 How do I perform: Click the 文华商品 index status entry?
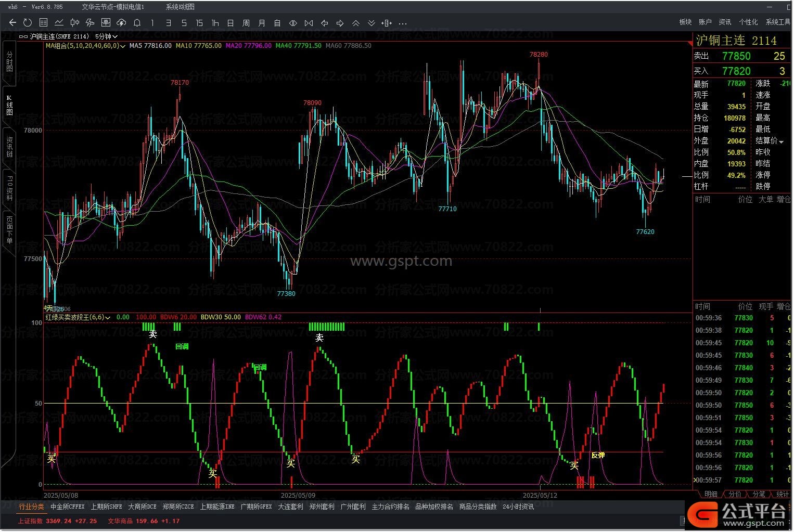[x=144, y=521]
